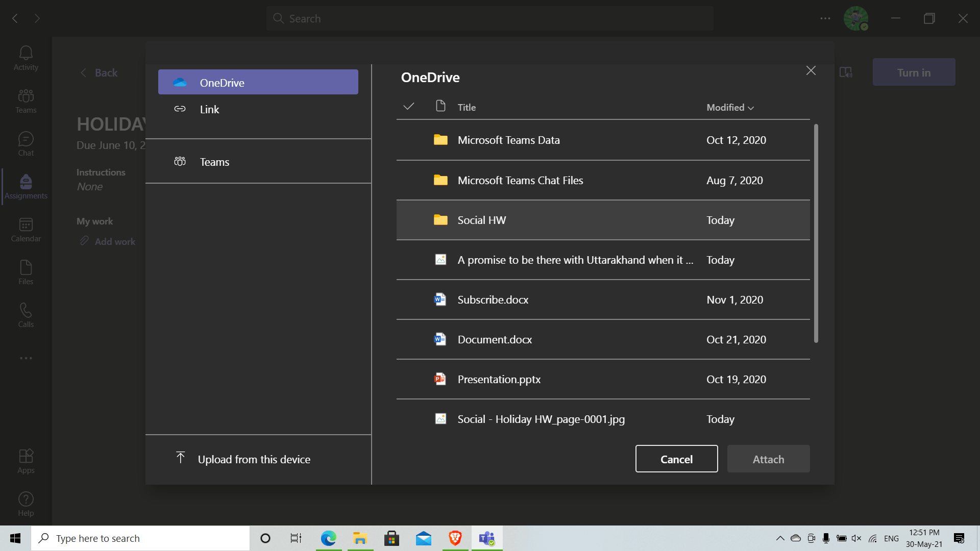
Task: Toggle the checkbox next to Social HW folder
Action: [x=407, y=219]
